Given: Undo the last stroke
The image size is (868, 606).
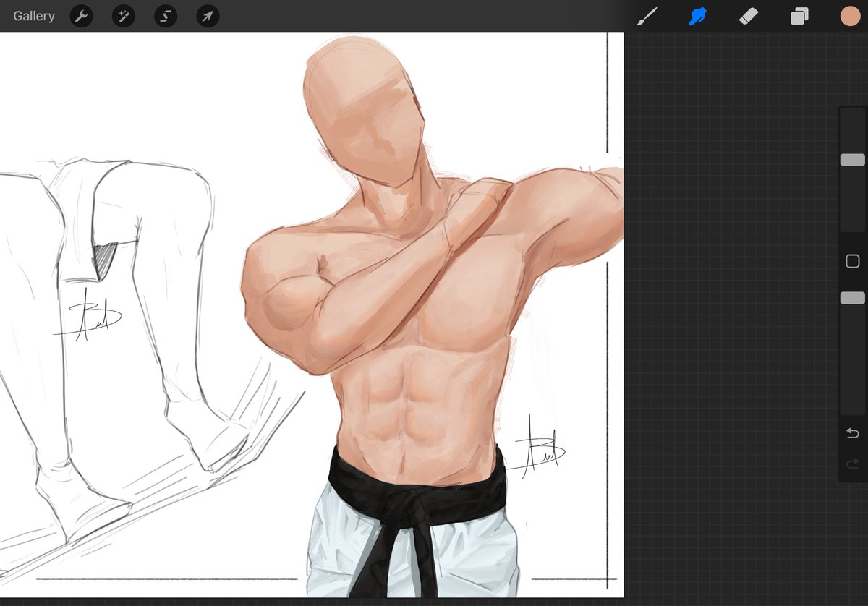Looking at the screenshot, I should pos(853,433).
